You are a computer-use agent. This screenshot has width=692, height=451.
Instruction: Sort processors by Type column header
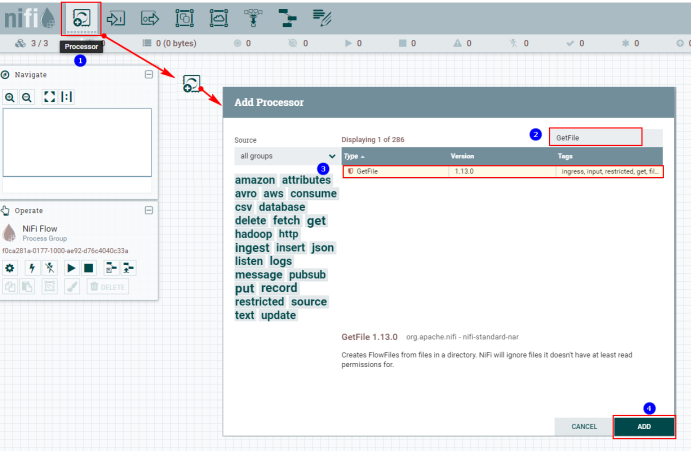pyautogui.click(x=395, y=156)
